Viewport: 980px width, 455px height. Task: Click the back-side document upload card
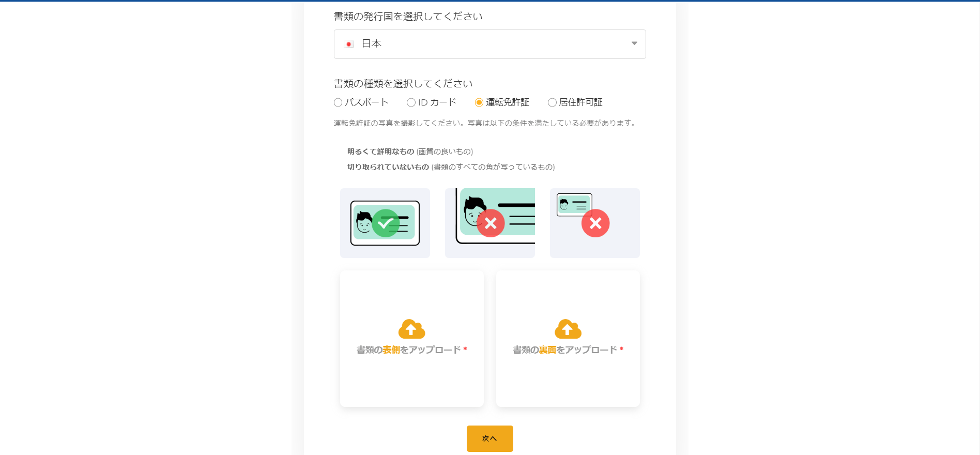568,339
